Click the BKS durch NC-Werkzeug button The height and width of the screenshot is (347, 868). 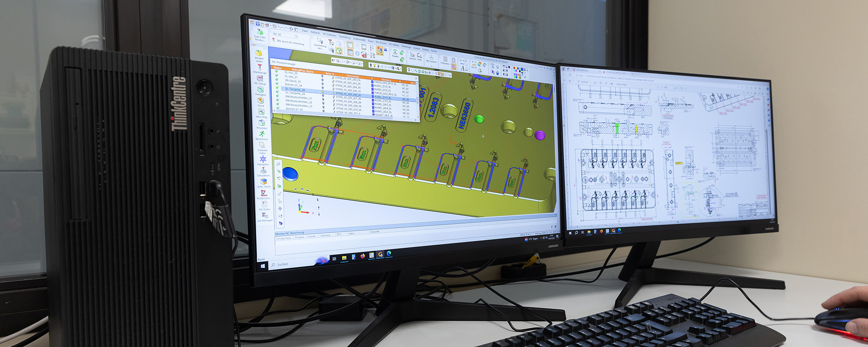pos(288,42)
